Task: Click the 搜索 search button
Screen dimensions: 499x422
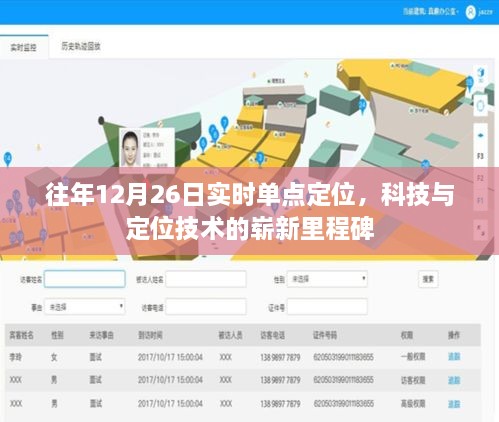Action: (428, 279)
